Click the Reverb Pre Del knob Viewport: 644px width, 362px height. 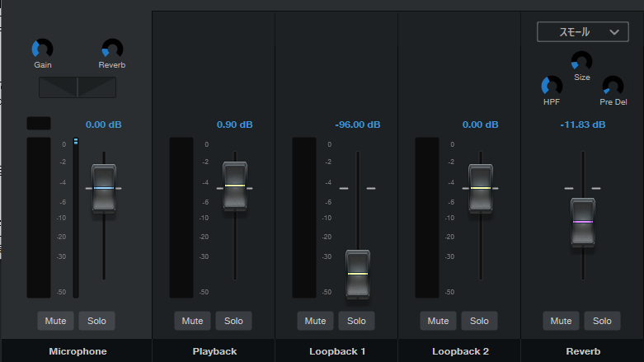[x=613, y=86]
